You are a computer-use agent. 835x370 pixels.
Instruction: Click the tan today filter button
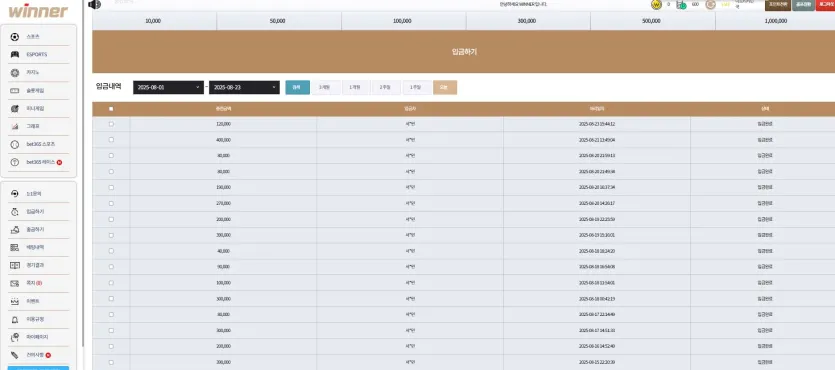coord(445,87)
